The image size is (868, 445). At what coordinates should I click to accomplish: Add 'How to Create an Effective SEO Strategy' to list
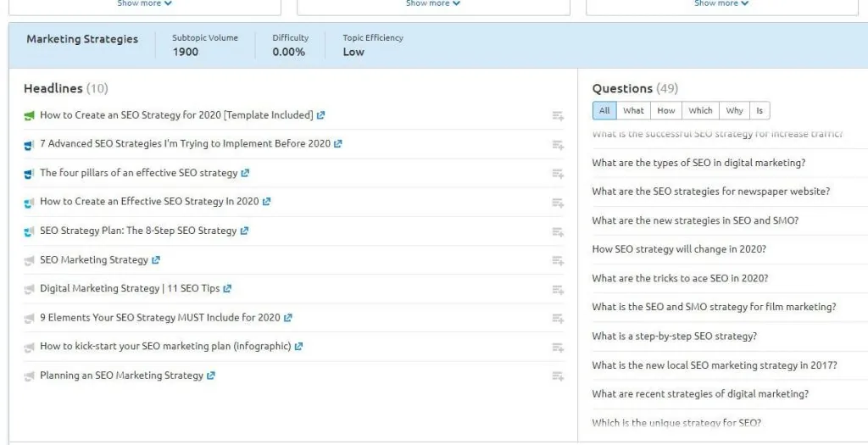point(558,203)
